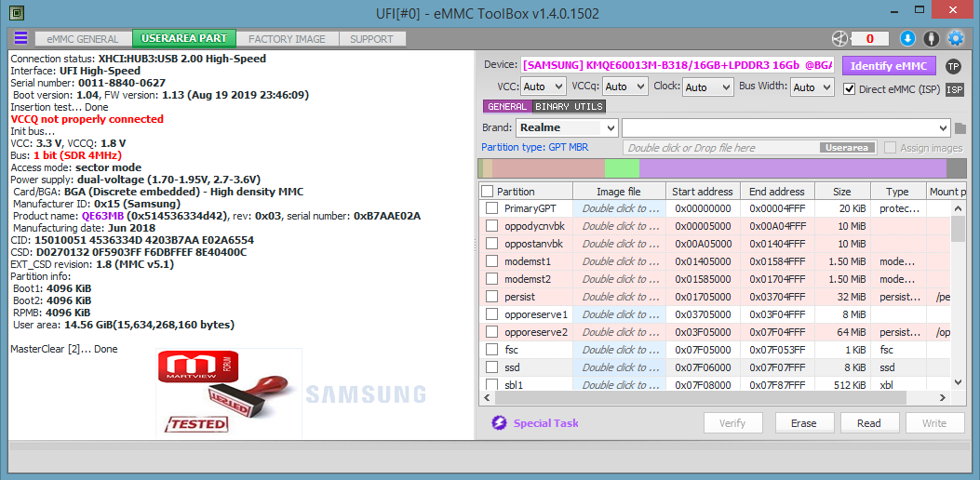Viewport: 980px width, 480px height.
Task: Open the VCC voltage dropdown
Action: 543,87
